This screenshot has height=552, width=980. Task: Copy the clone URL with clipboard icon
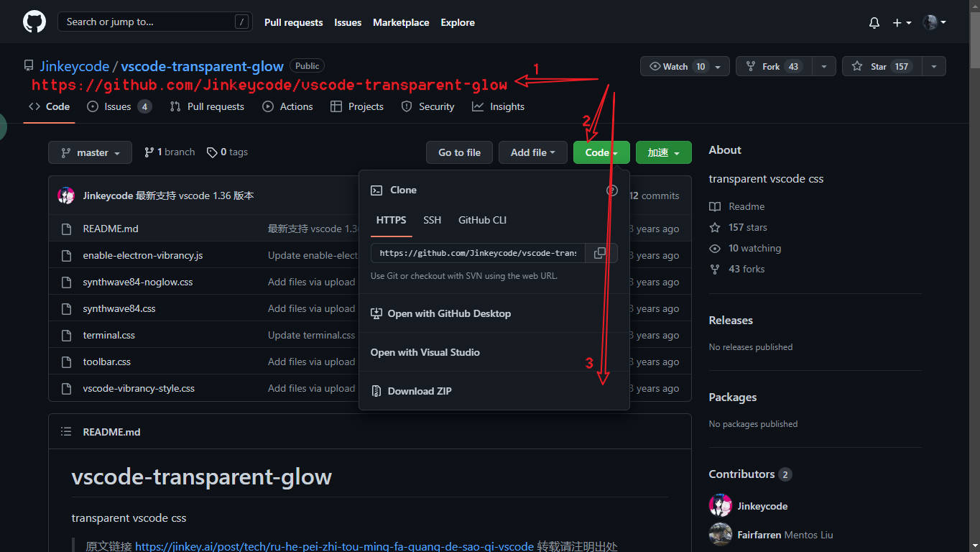pos(600,253)
